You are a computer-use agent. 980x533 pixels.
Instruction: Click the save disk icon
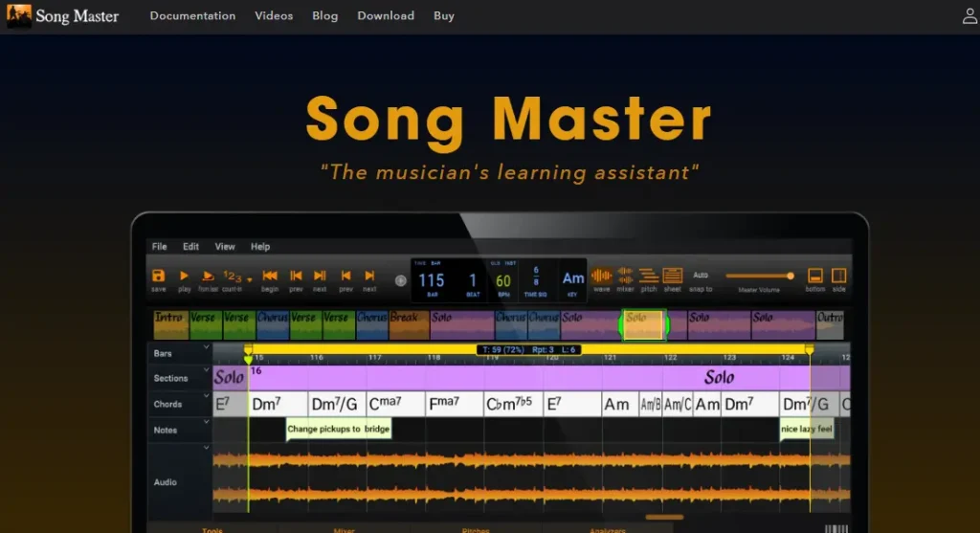coord(158,277)
